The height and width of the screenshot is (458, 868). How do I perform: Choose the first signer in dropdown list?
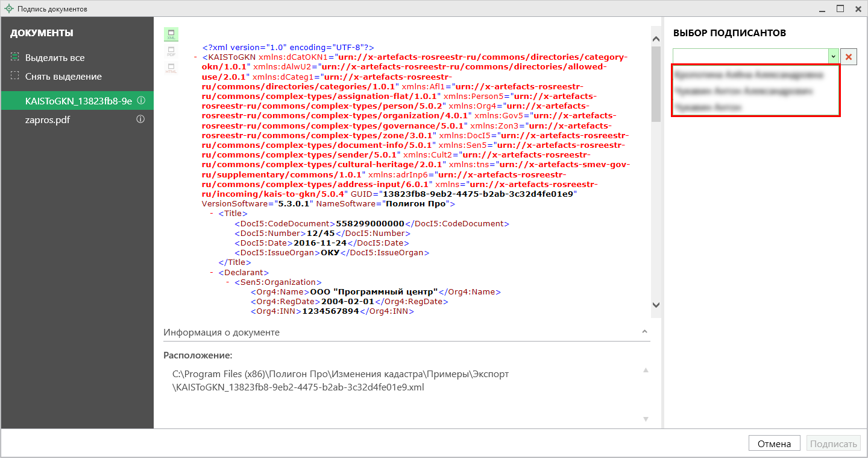(749, 75)
